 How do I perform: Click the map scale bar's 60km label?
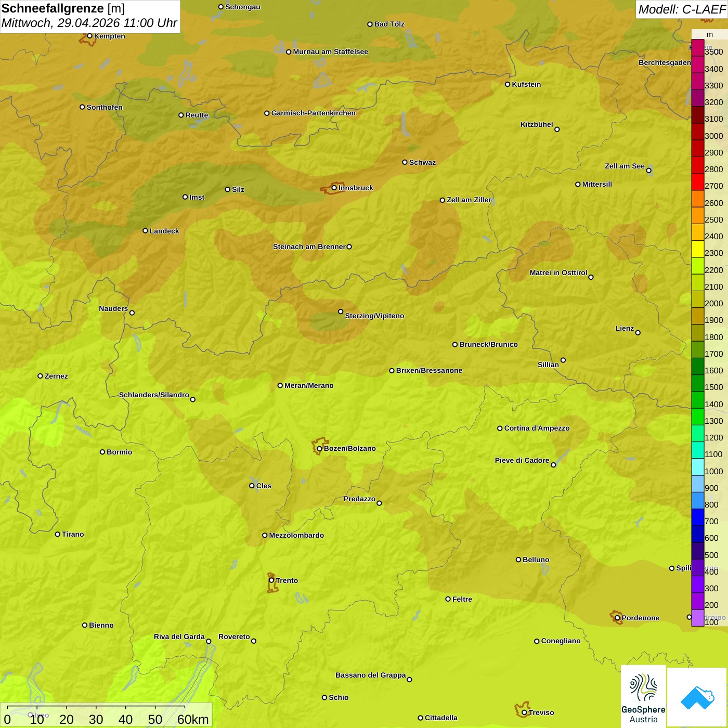pyautogui.click(x=193, y=720)
